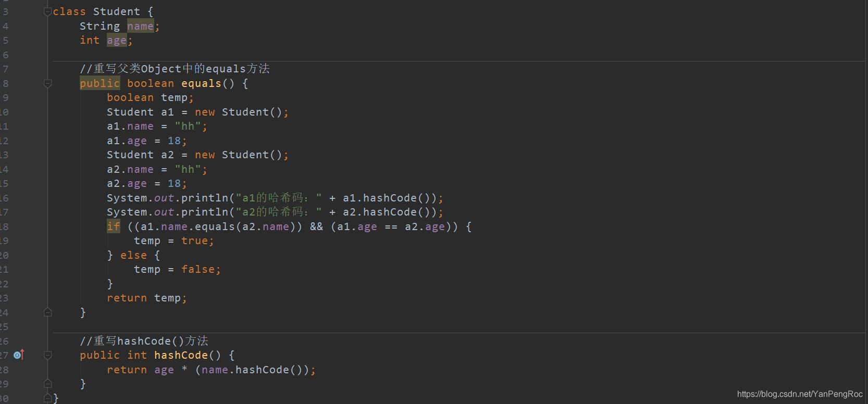This screenshot has width=868, height=404.
Task: Click 'class Student' declaration text
Action: coord(96,11)
